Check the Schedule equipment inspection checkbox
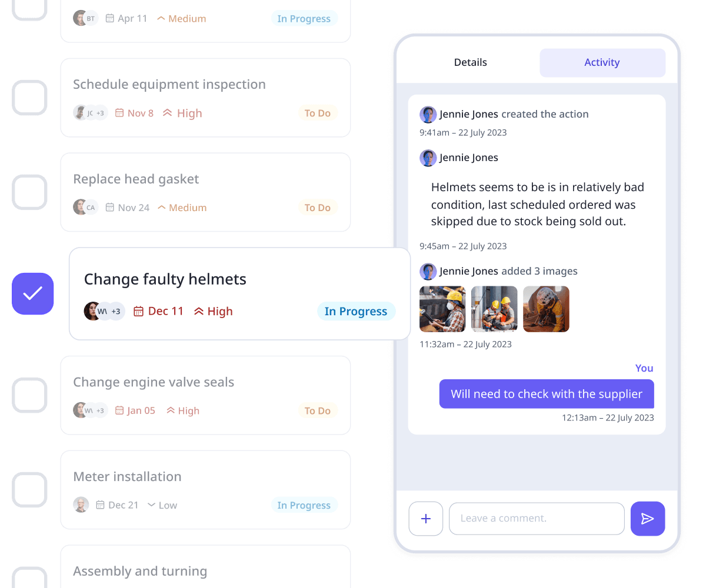 point(29,98)
